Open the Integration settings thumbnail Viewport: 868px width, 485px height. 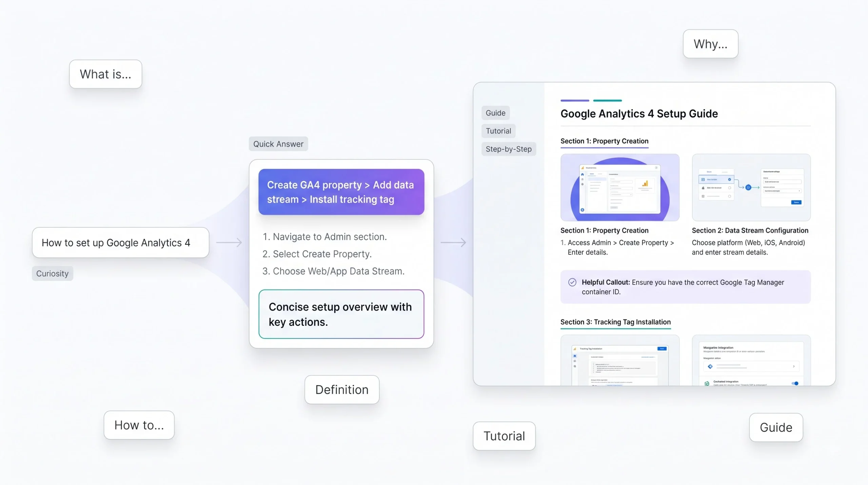(751, 360)
